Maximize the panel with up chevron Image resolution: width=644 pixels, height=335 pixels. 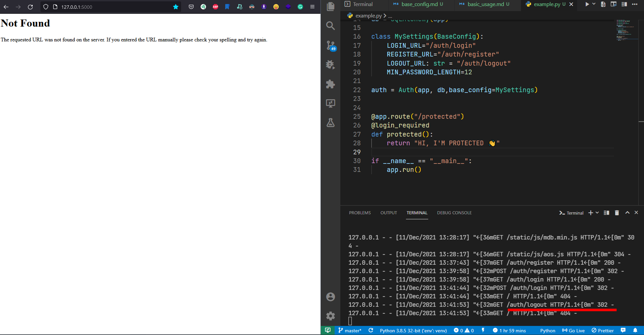628,213
